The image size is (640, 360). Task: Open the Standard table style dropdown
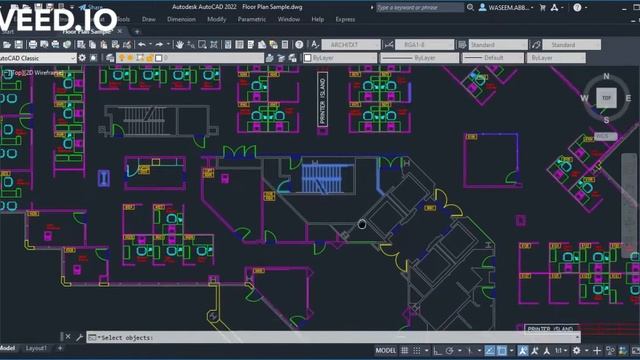click(x=498, y=44)
